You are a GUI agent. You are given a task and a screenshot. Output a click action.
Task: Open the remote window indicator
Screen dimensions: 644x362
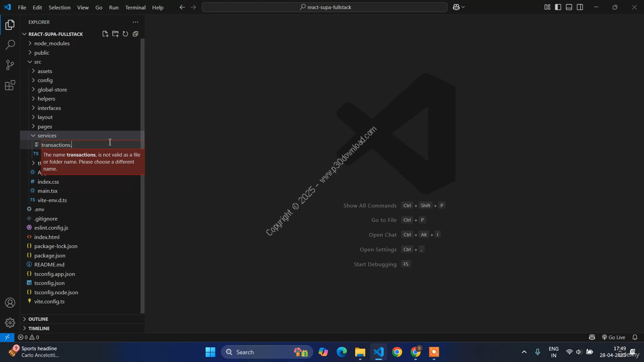pos(7,337)
